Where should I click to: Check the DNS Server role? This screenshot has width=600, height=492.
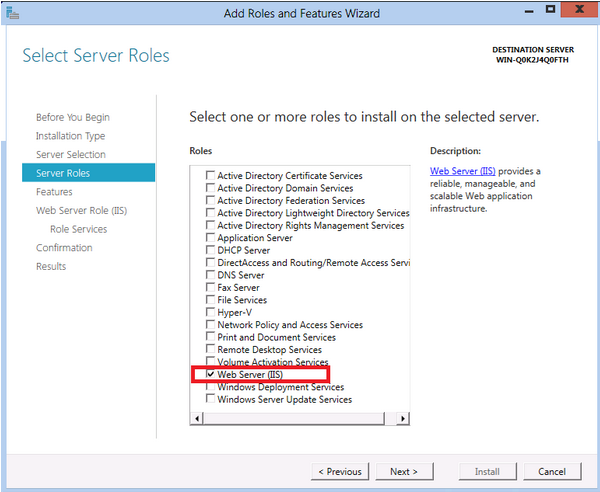coord(210,275)
